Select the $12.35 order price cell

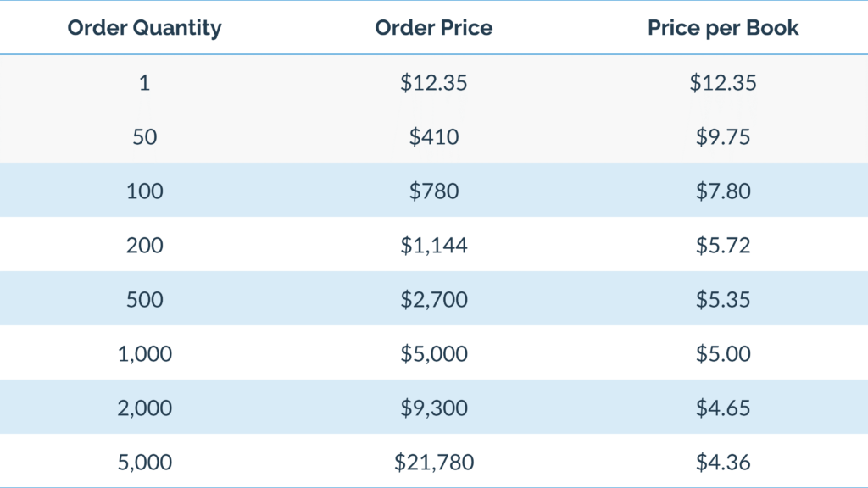click(433, 83)
